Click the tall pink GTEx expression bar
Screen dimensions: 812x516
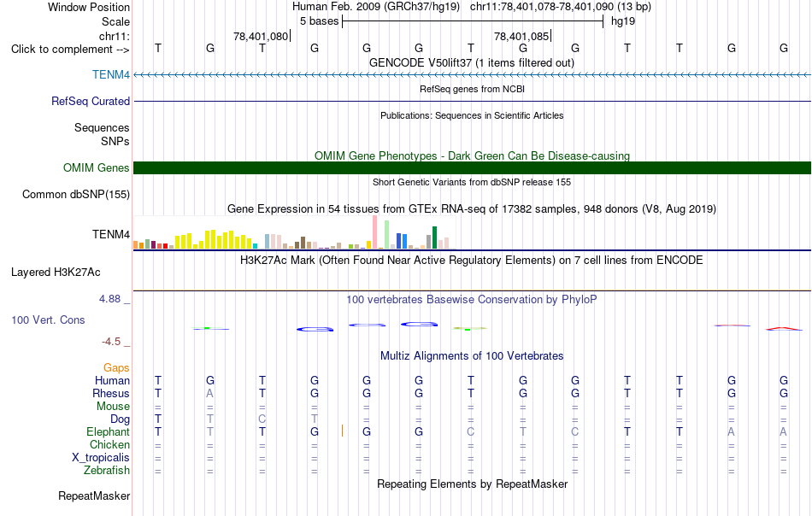(375, 232)
